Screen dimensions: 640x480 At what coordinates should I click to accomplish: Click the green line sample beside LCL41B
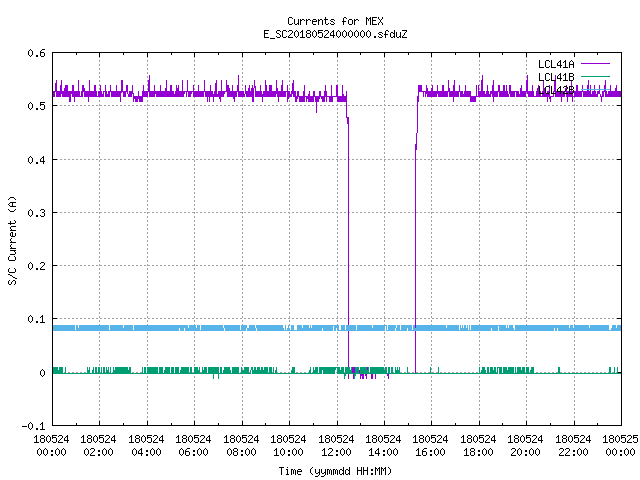(x=595, y=76)
